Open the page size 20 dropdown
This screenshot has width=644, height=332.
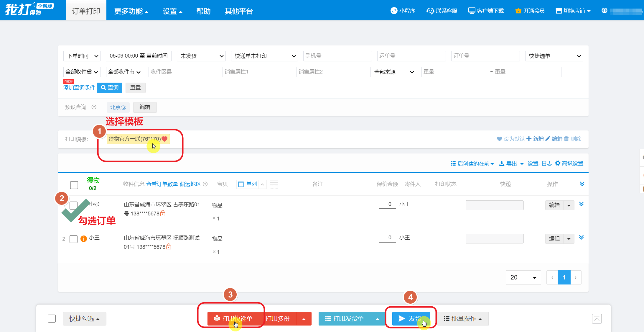tap(523, 277)
